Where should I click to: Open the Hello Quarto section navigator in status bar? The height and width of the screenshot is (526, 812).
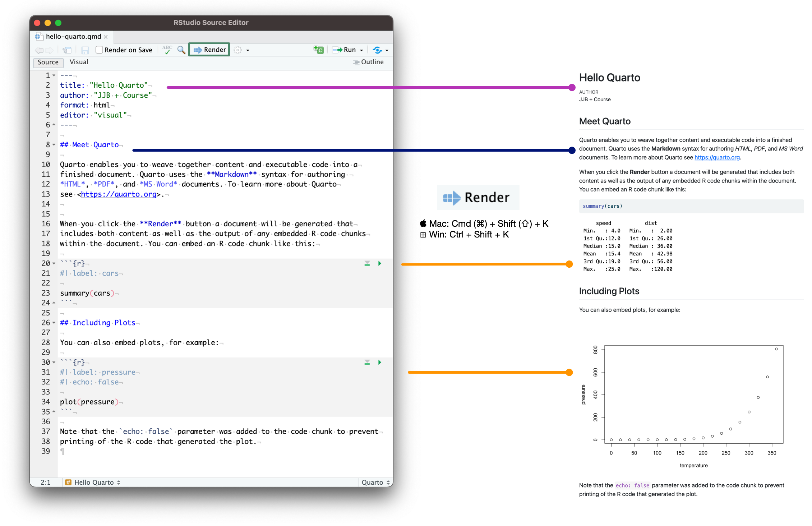93,482
